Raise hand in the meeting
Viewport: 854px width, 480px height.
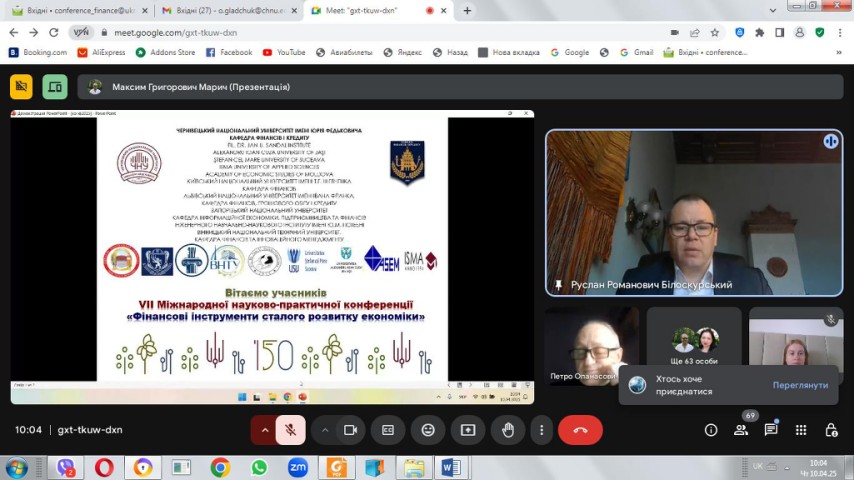508,430
